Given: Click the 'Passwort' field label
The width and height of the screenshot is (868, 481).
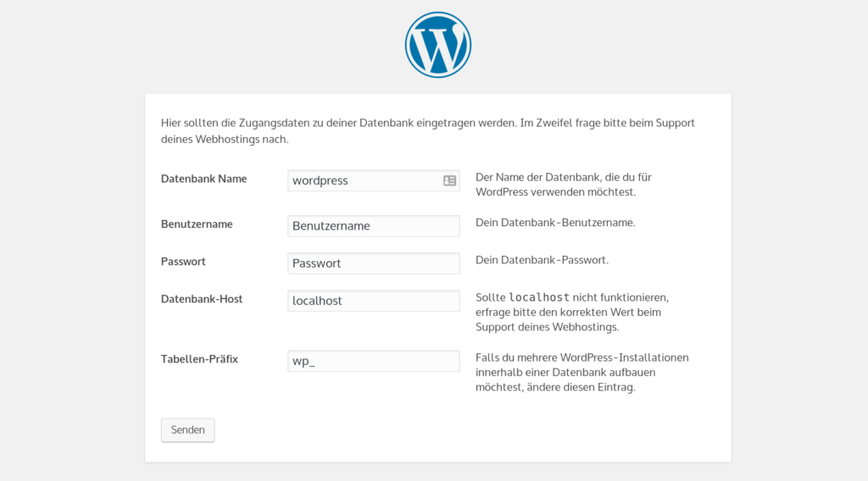Looking at the screenshot, I should click(x=183, y=262).
